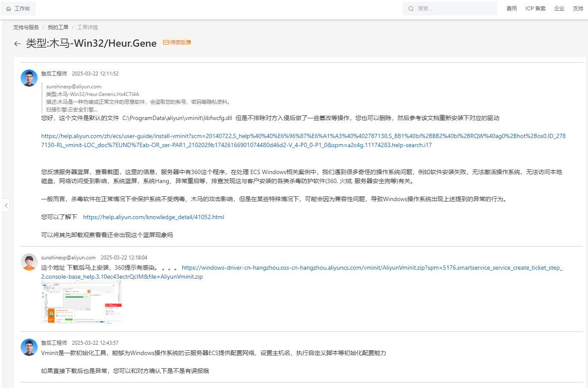
Task: Open the knowledge_detail/41052.html link
Action: pyautogui.click(x=153, y=217)
